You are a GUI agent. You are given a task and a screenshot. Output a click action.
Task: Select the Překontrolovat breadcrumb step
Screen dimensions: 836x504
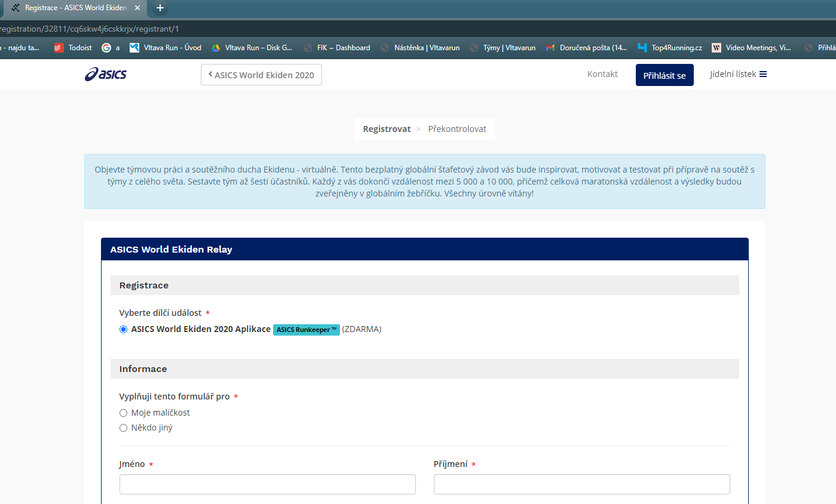[x=457, y=129]
